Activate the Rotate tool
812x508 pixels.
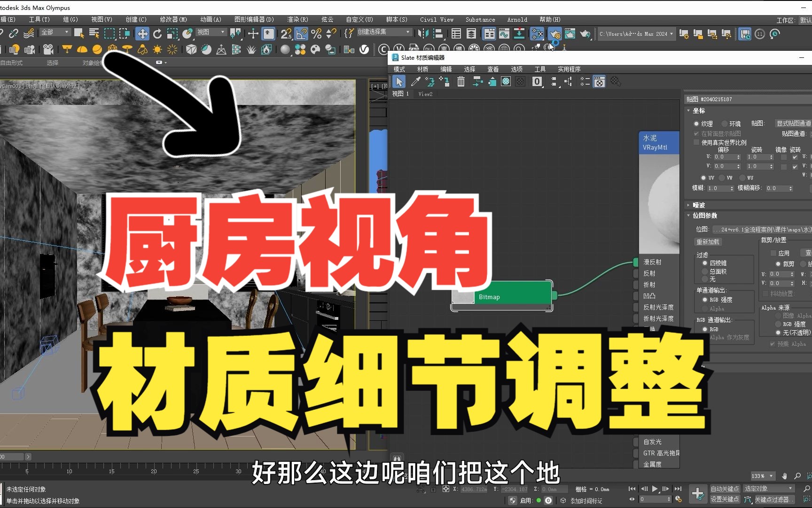pos(157,33)
